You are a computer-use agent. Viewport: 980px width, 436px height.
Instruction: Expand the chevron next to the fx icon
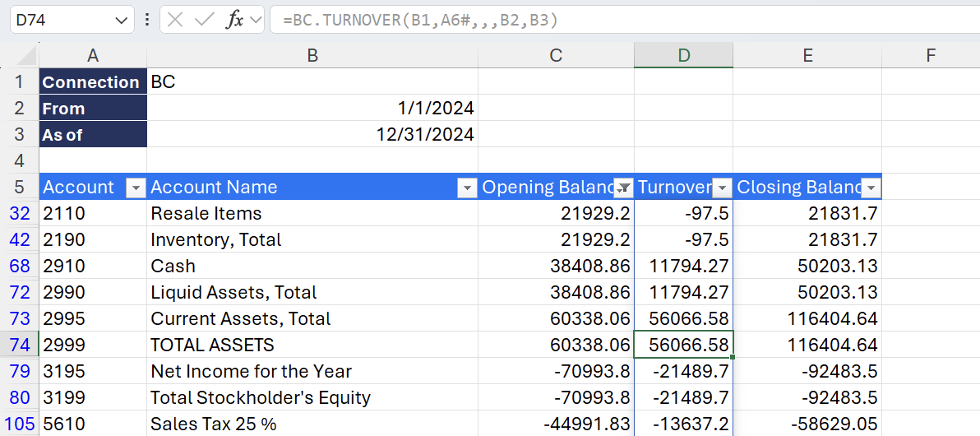[256, 21]
